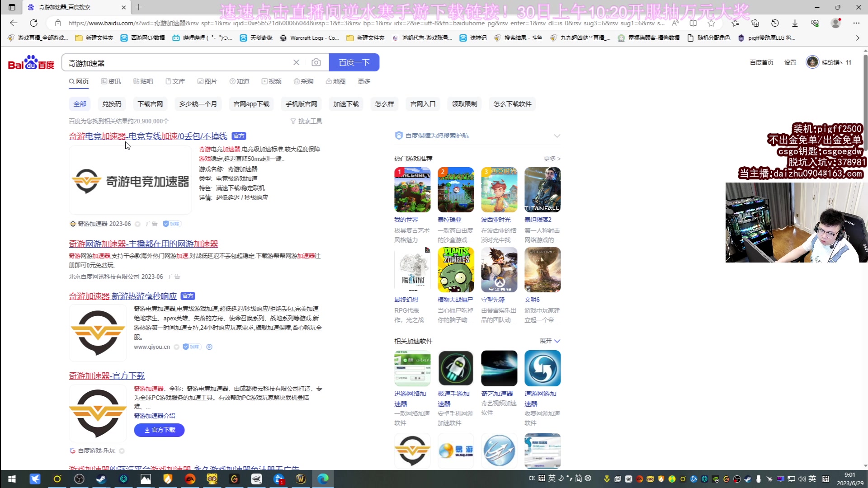This screenshot has height=488, width=868.
Task: Click 官方下载 to download 奇游加速器
Action: tap(159, 430)
